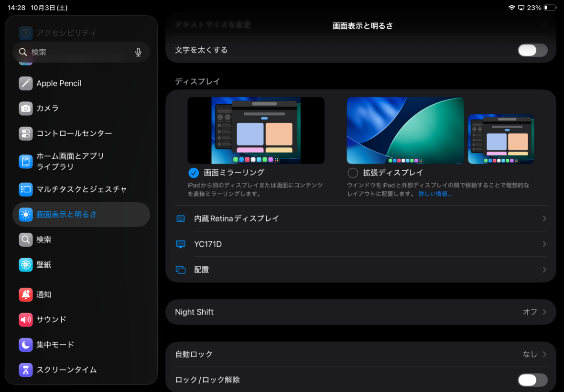Open the 検索 magnifier icon in settings list

coord(25,240)
